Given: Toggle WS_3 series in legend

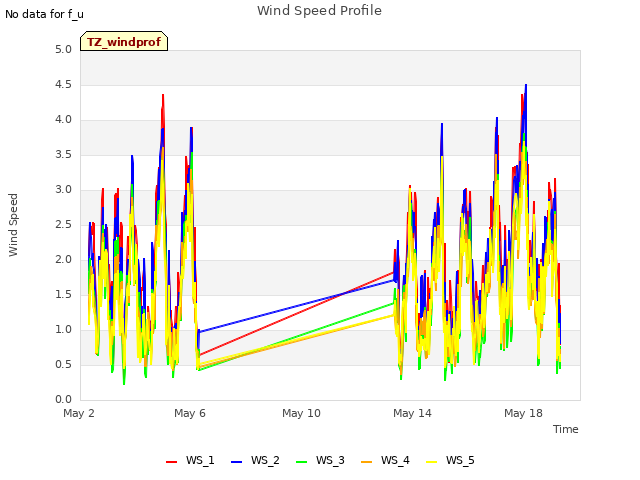Looking at the screenshot, I should click(x=320, y=460).
